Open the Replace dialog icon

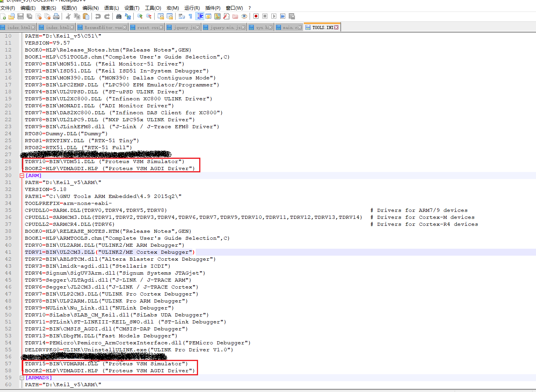pyautogui.click(x=128, y=16)
